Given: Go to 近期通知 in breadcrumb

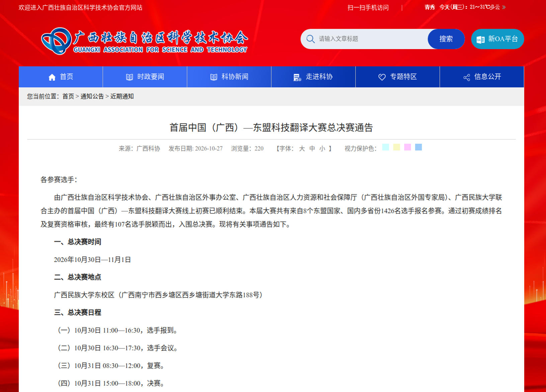Looking at the screenshot, I should 122,96.
